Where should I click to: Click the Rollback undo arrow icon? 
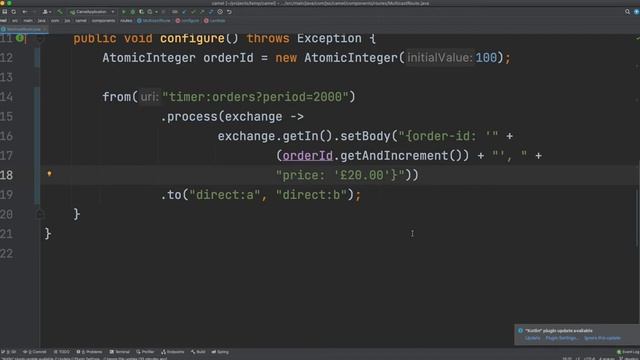click(x=229, y=12)
